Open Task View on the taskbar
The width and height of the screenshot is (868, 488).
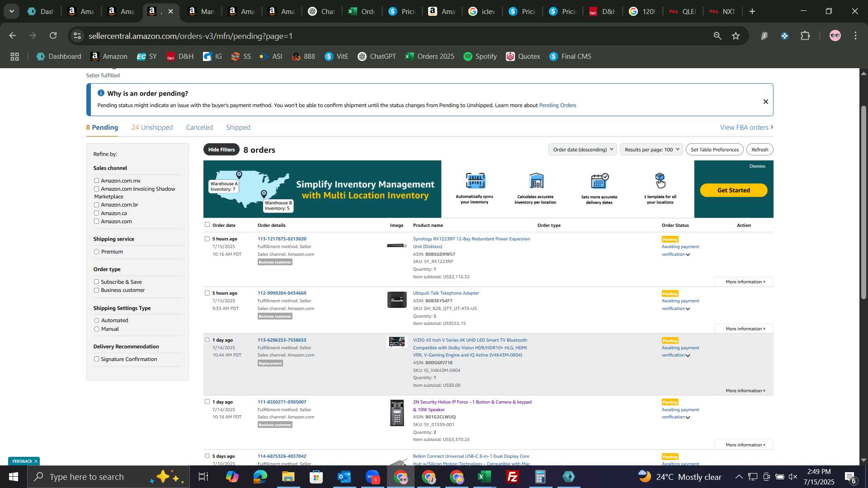[203, 477]
